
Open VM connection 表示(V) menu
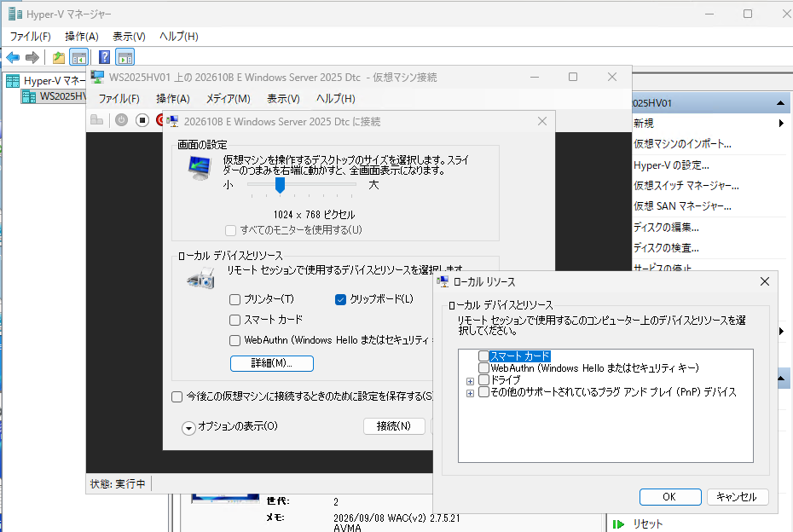point(283,99)
